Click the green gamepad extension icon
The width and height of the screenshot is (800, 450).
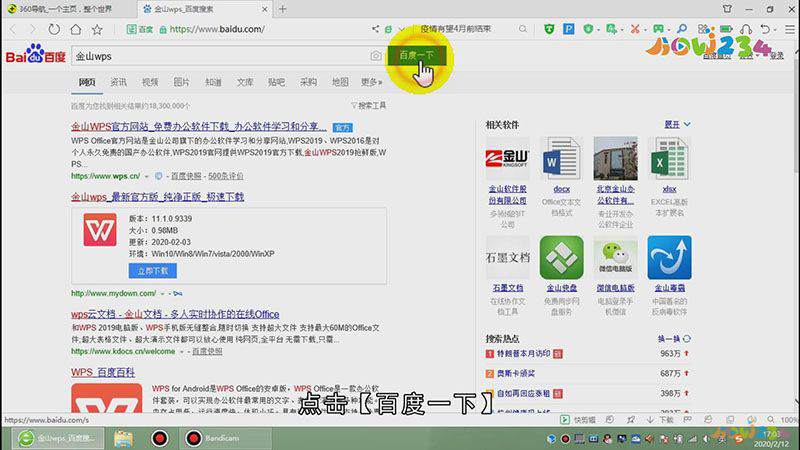click(x=659, y=29)
